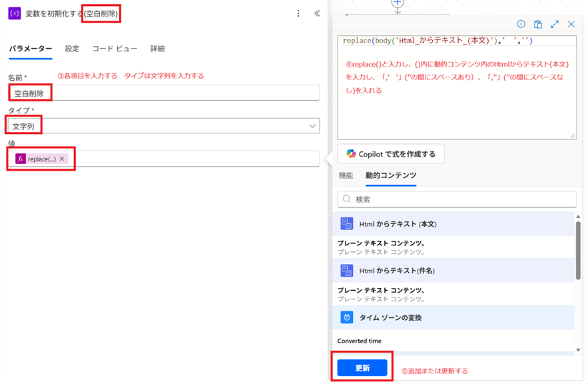Expand the Html からテキスト (本文) section
Image resolution: width=588 pixels, height=384 pixels.
coord(398,224)
